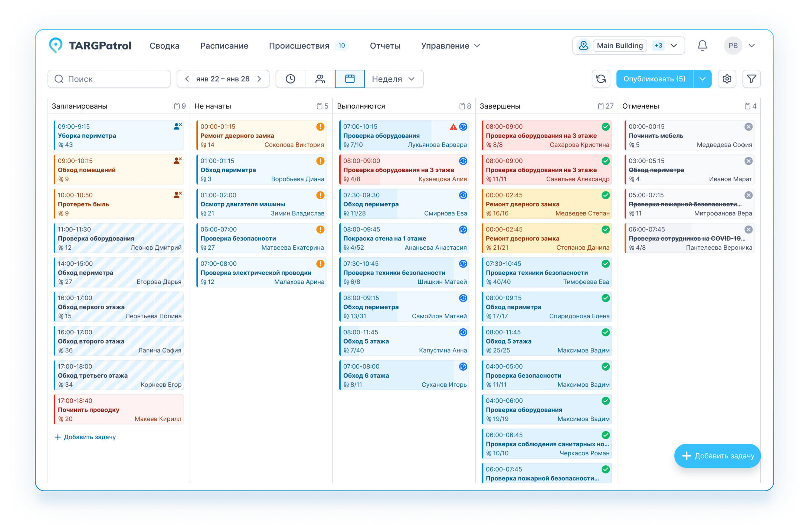809x532 pixels.
Task: Switch to clock timeline view
Action: [291, 79]
